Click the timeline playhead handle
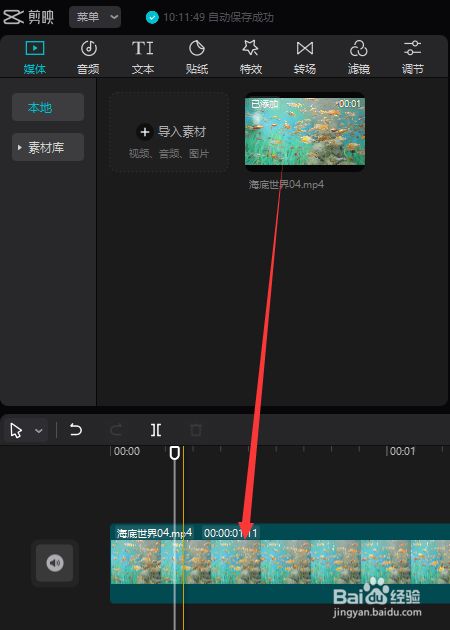Viewport: 450px width, 630px height. (x=174, y=452)
